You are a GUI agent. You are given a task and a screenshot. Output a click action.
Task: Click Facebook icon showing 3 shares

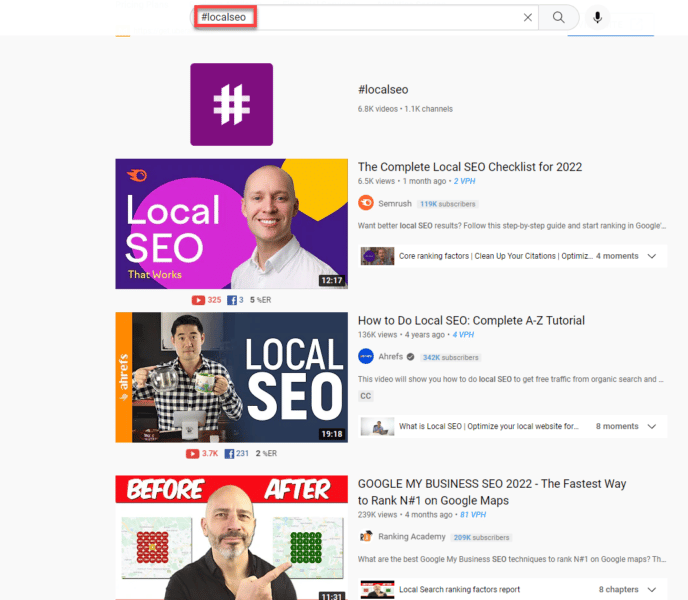coord(232,300)
